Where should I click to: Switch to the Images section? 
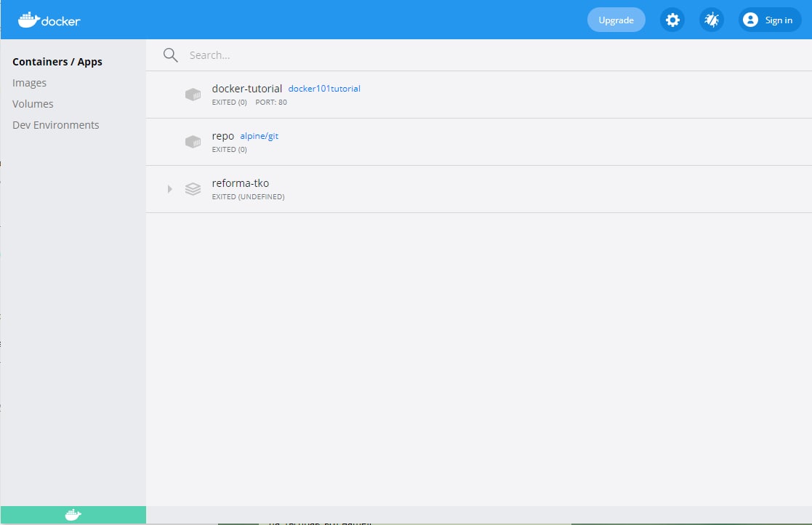tap(30, 83)
